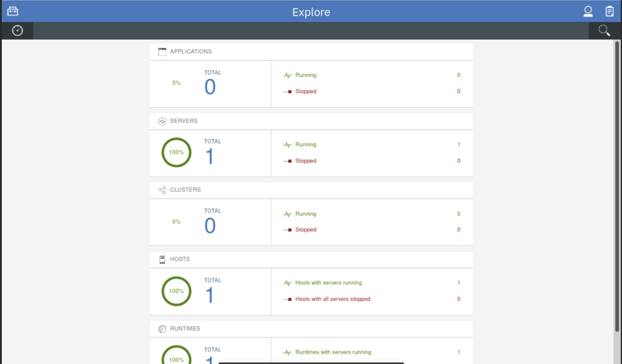This screenshot has height=364, width=622.
Task: Select the dashboard gauge icon
Action: [17, 30]
